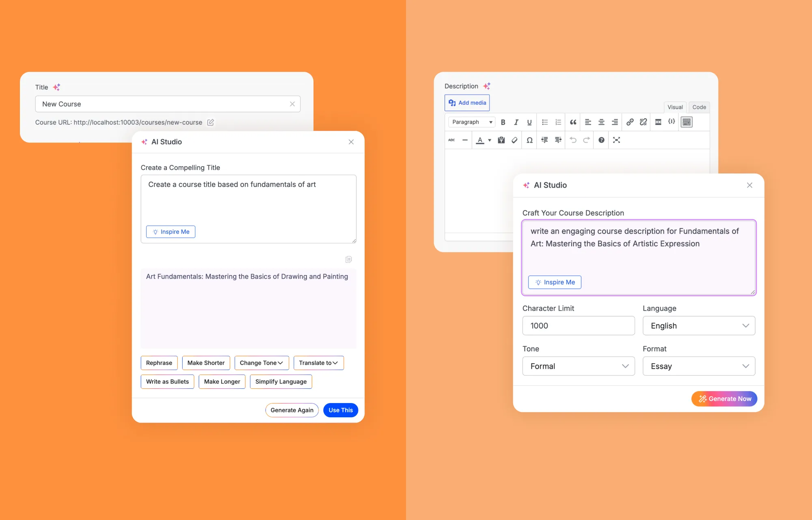Toggle Bold formatting in the editor toolbar
Viewport: 812px width, 520px height.
coord(503,122)
